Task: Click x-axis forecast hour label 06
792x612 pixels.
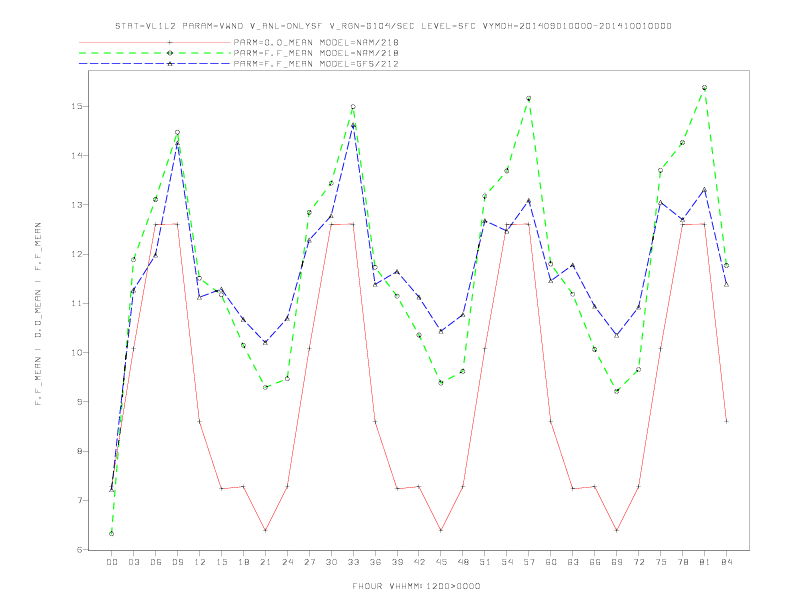Action: coord(156,562)
